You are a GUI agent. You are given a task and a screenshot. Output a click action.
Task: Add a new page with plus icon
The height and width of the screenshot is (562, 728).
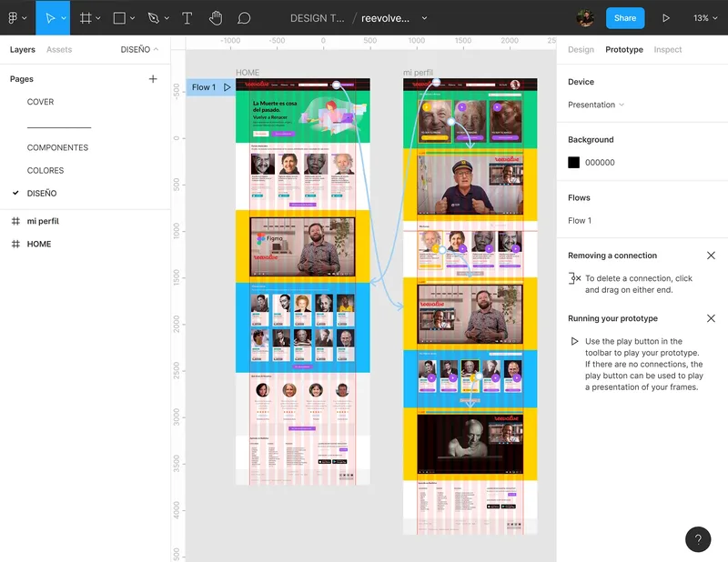[x=153, y=79]
